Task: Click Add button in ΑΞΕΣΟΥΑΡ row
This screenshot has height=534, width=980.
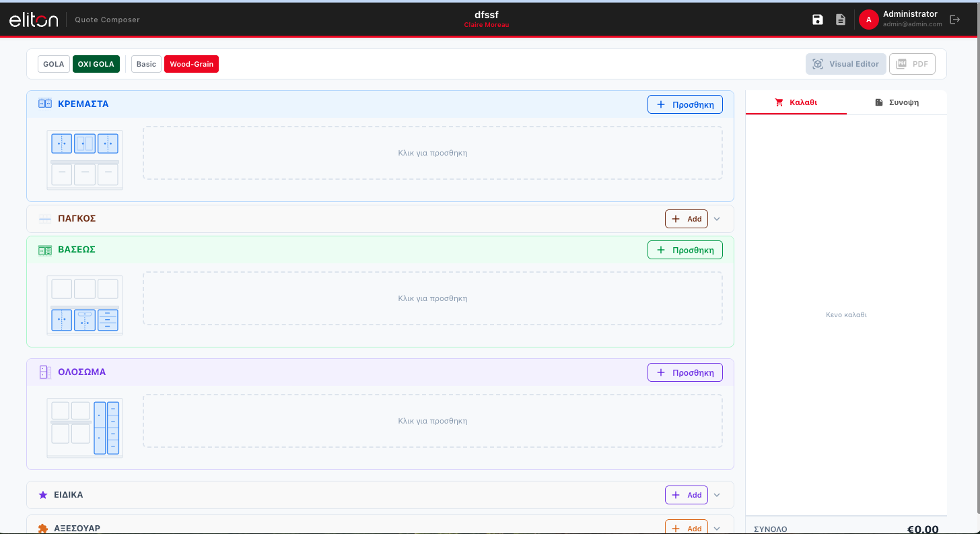Action: [687, 528]
